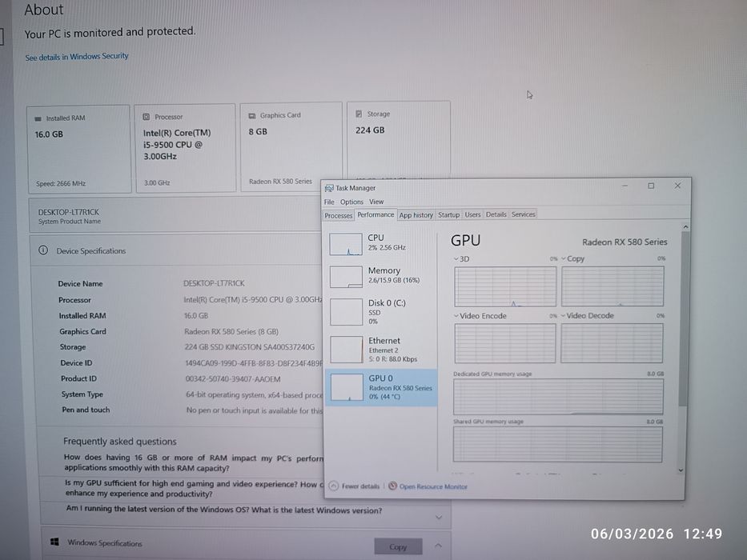Click the Resource Monitor gauge icon

click(392, 486)
